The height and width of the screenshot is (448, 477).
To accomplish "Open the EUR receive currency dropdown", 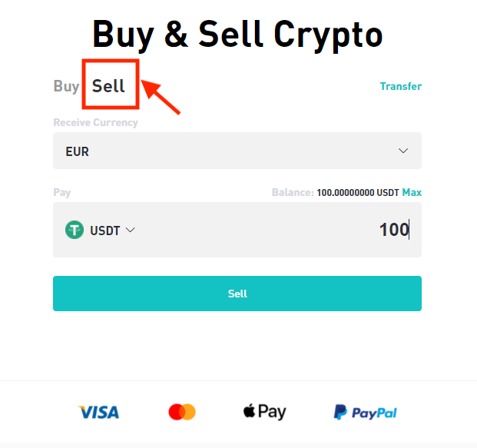I will pos(237,151).
